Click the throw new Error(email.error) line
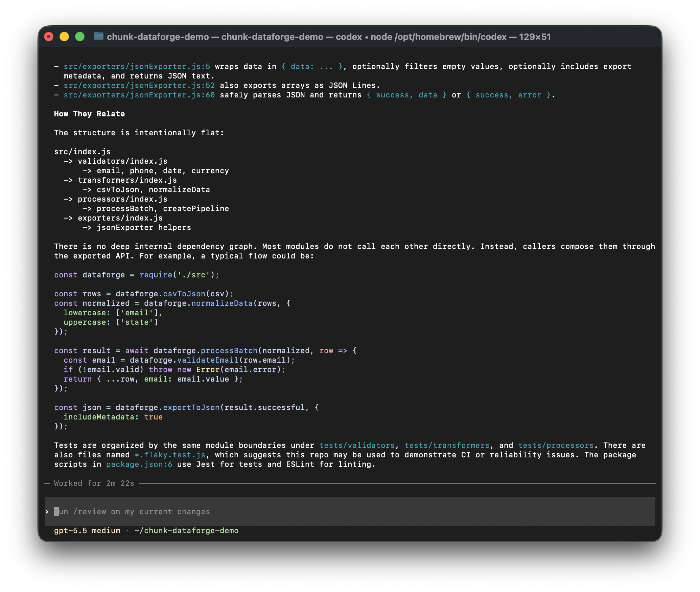The image size is (700, 592). (175, 369)
